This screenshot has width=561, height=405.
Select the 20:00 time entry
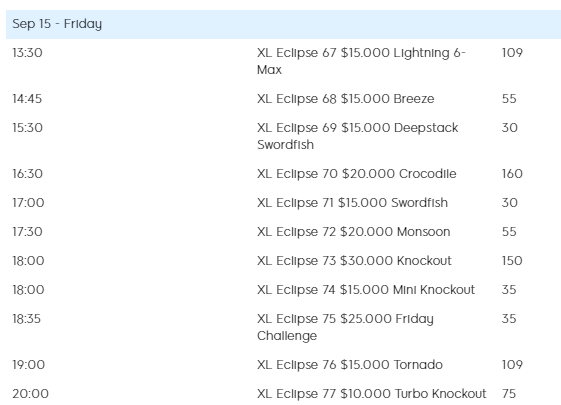30,394
